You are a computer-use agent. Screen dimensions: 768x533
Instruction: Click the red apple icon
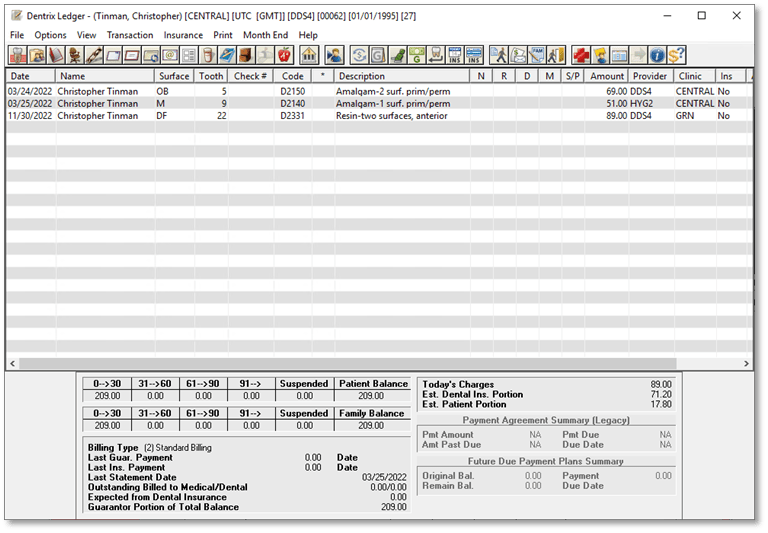(284, 55)
